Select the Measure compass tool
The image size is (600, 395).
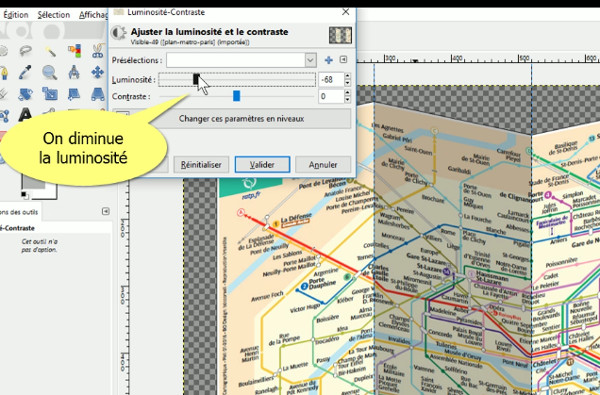tap(74, 72)
